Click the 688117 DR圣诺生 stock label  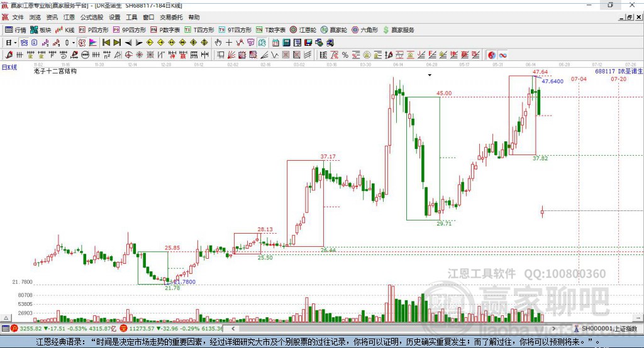click(x=619, y=72)
